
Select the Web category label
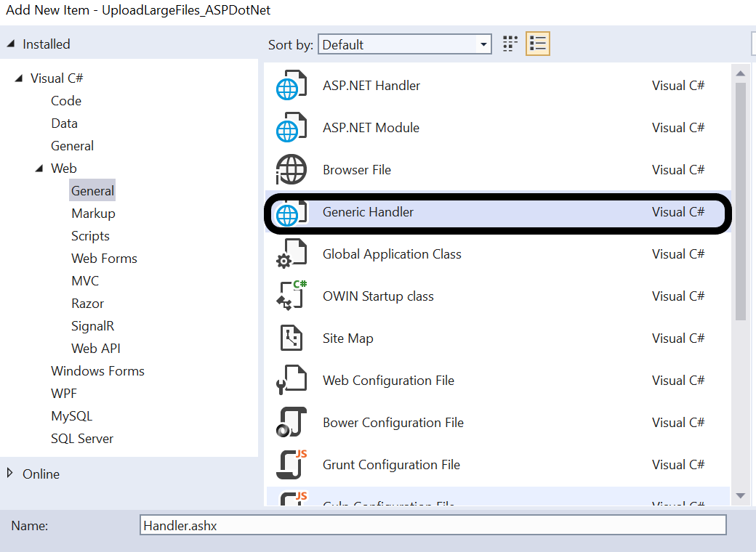click(x=64, y=168)
